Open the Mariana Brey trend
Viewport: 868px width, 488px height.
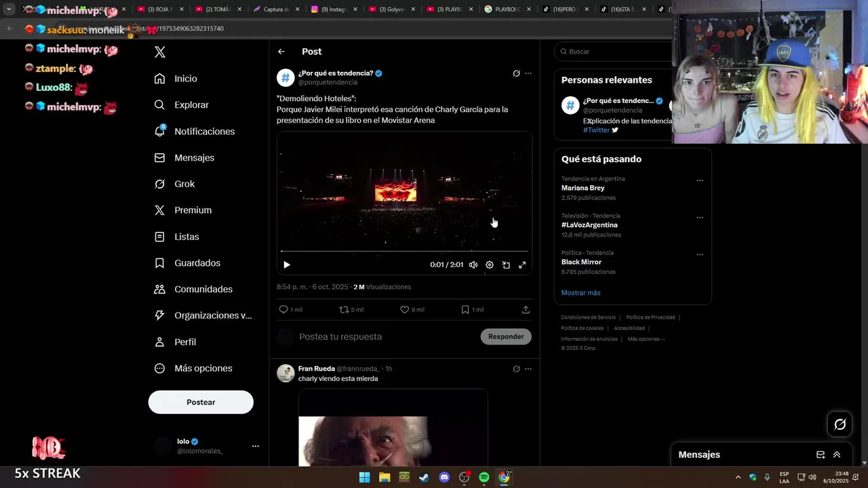[583, 188]
